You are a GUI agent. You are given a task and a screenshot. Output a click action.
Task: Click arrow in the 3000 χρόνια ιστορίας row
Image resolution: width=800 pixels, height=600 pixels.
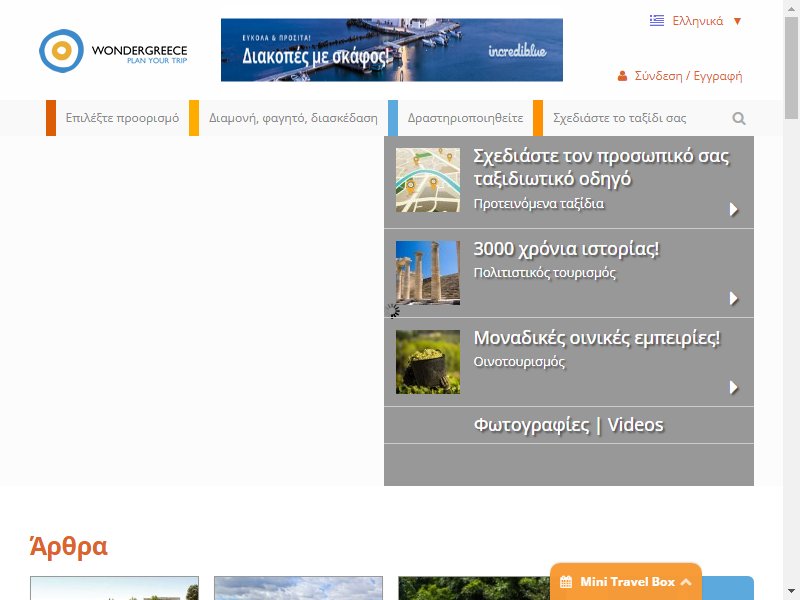pyautogui.click(x=734, y=298)
